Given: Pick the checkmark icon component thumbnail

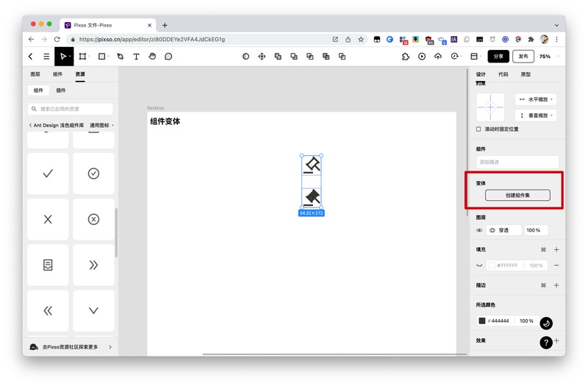Looking at the screenshot, I should 48,174.
